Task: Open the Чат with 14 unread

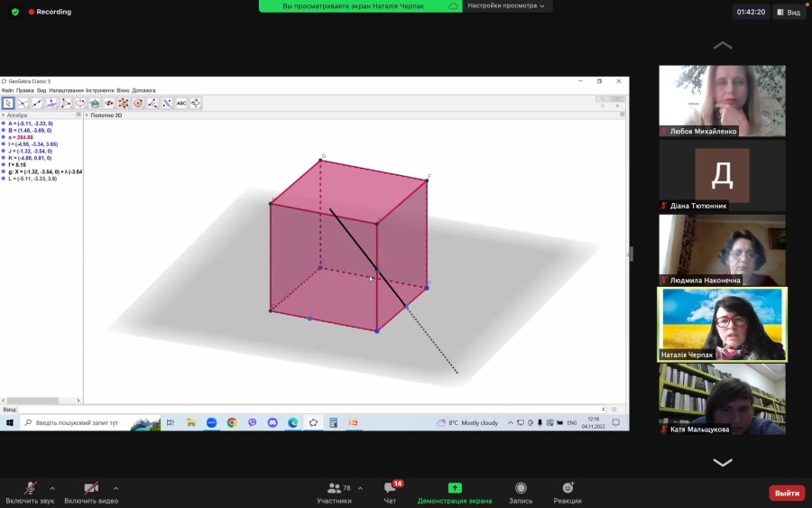Action: tap(390, 493)
